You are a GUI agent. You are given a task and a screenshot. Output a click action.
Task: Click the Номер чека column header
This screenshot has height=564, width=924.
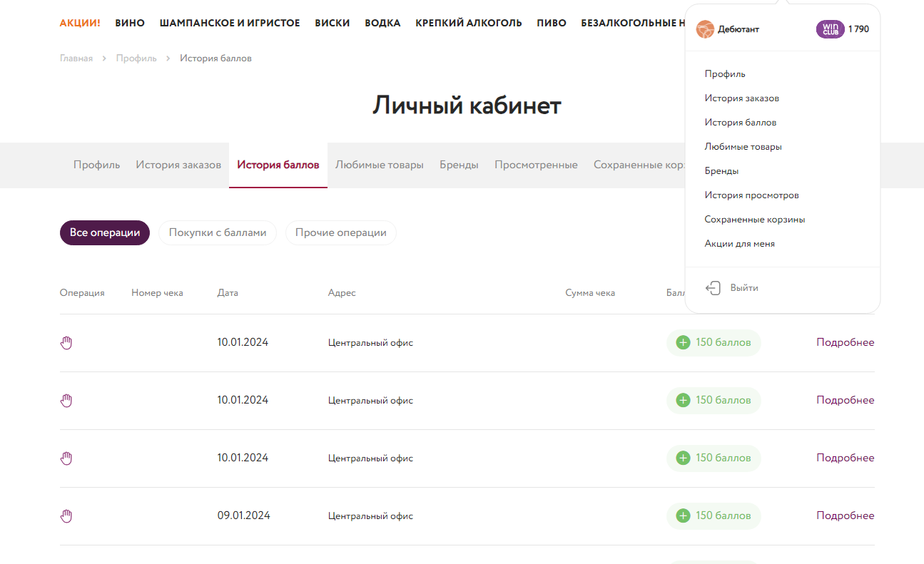157,293
